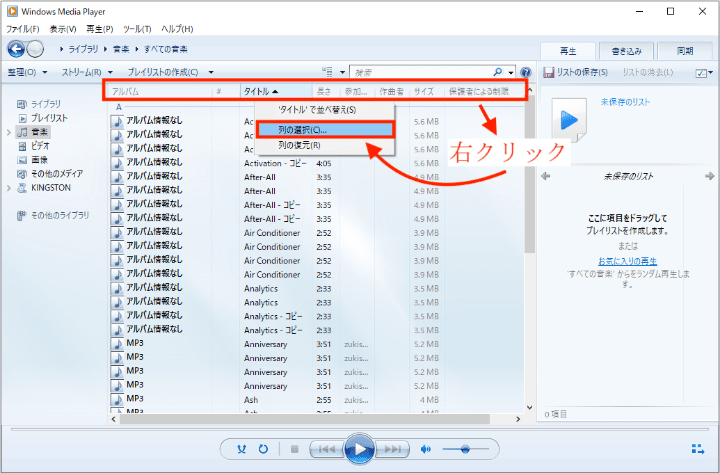Open ファイル(F) menu

[x=22, y=29]
